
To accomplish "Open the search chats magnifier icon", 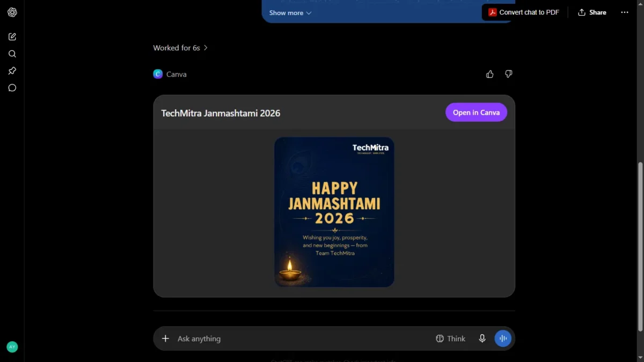I will (x=12, y=54).
